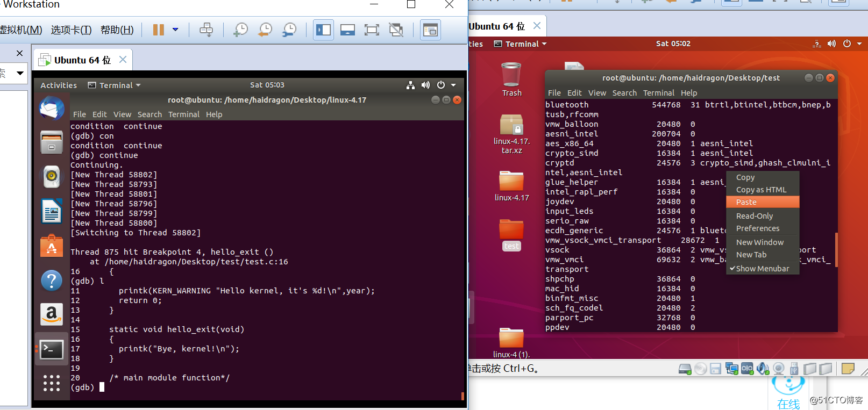Select the Terminal icon in dock

click(x=52, y=349)
